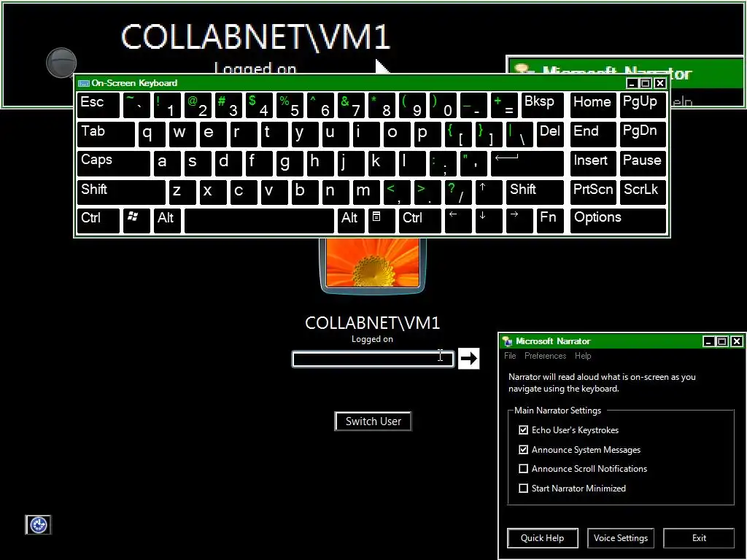Image resolution: width=747 pixels, height=560 pixels.
Task: Tap the backslash pipe key
Action: tap(519, 134)
